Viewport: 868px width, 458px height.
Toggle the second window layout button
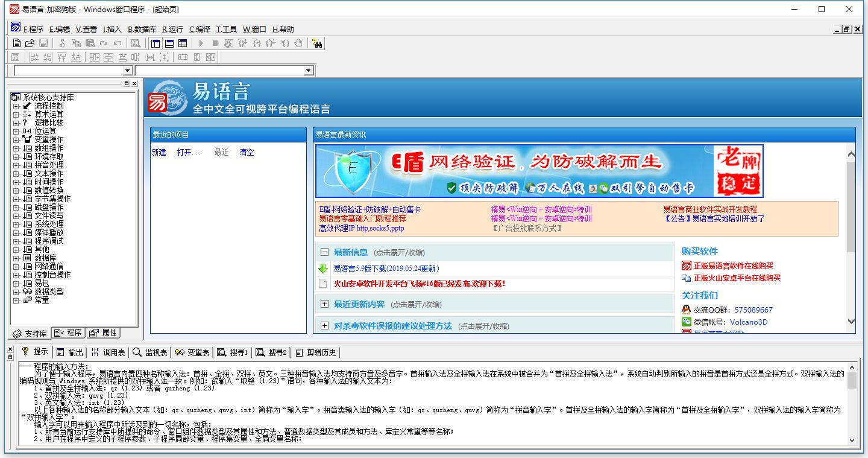pyautogui.click(x=169, y=43)
